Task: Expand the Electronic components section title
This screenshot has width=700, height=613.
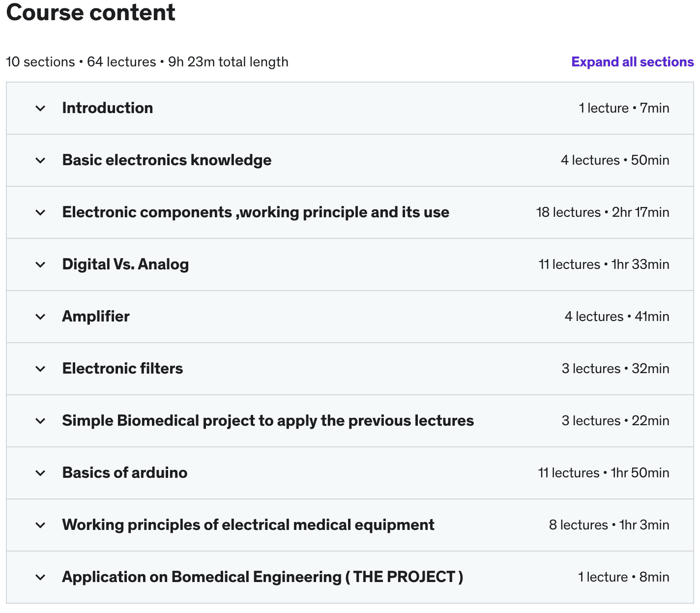Action: (x=256, y=212)
